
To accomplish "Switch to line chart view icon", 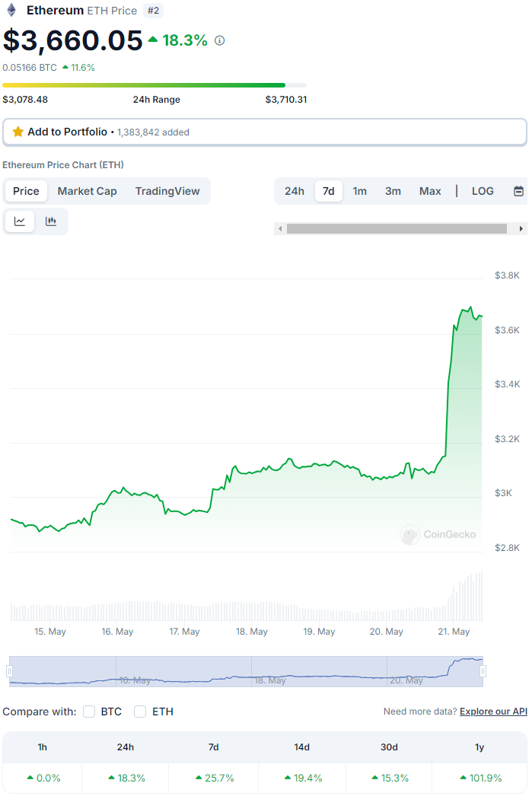I will pos(20,221).
